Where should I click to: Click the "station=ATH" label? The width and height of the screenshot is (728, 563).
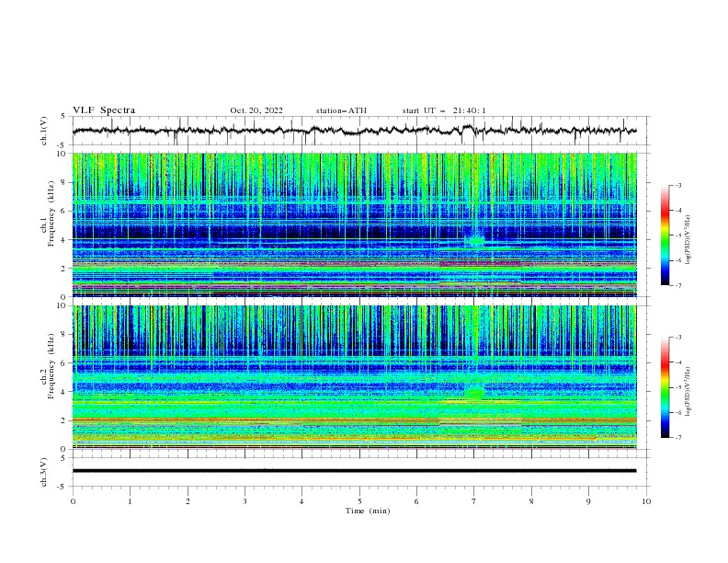tap(341, 110)
